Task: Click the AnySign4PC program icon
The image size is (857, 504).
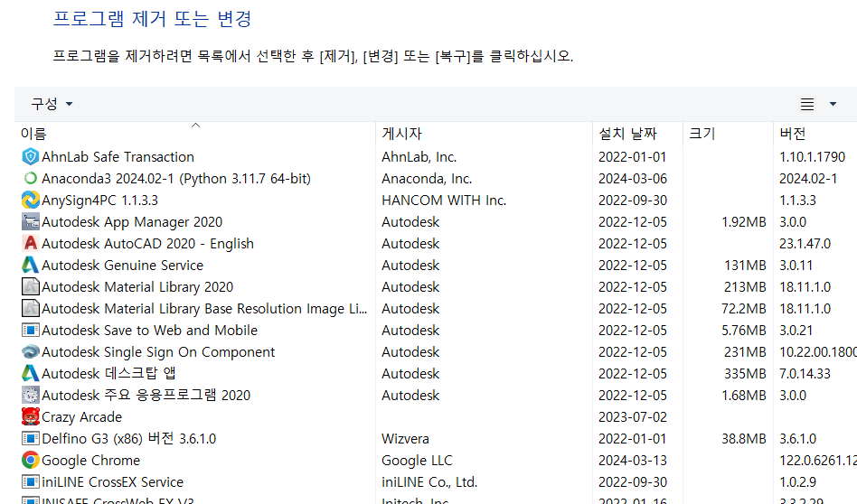Action: coord(30,200)
